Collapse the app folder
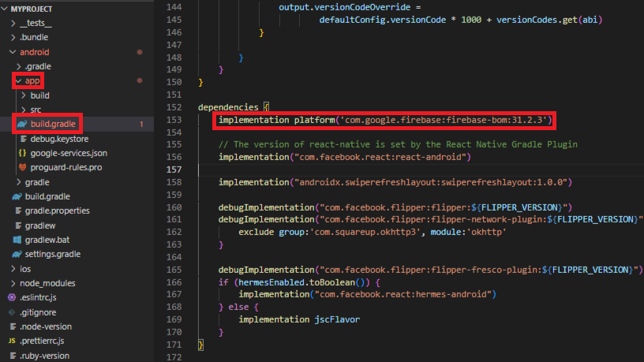The image size is (644, 362). 18,81
